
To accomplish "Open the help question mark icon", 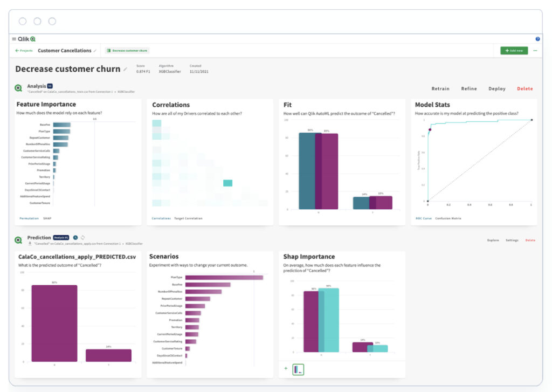I will [x=537, y=38].
